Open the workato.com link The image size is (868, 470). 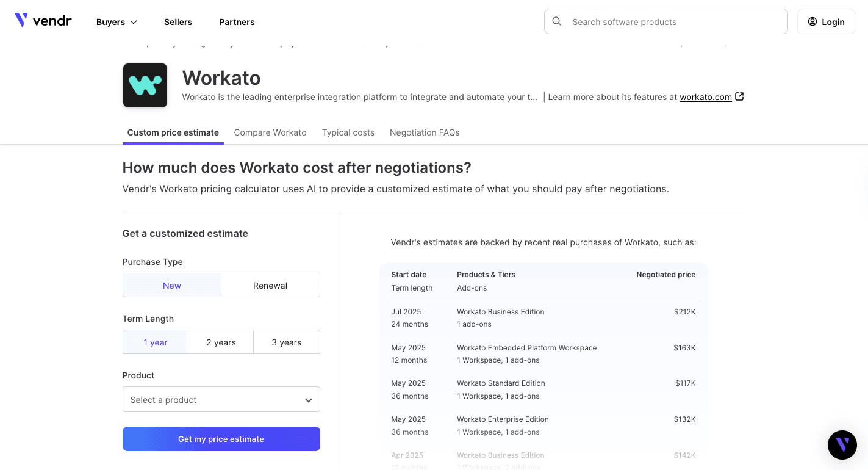(705, 97)
